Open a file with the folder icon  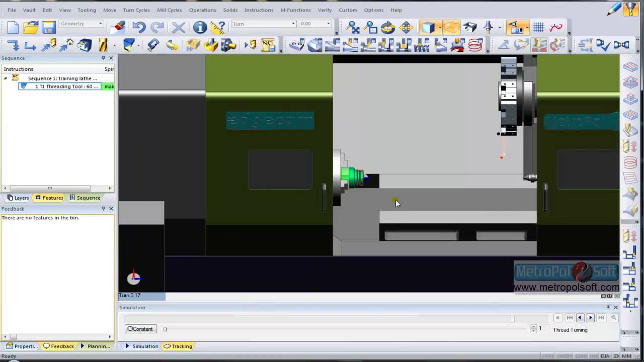point(31,27)
